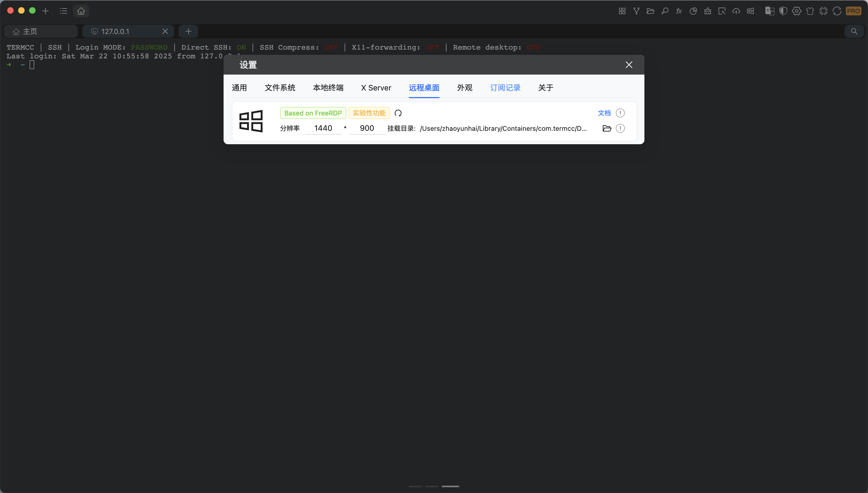This screenshot has height=493, width=868.
Task: Open settings via the gear toolbar icon
Action: click(796, 11)
